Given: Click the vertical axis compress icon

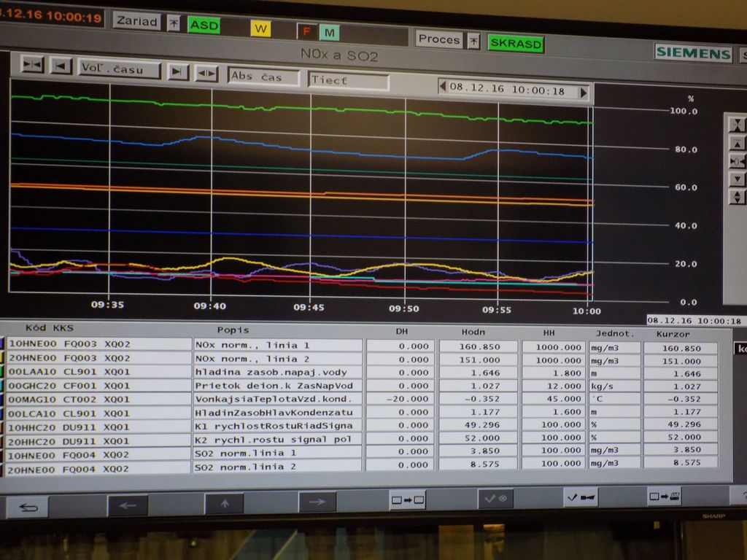Looking at the screenshot, I should coord(738,124).
